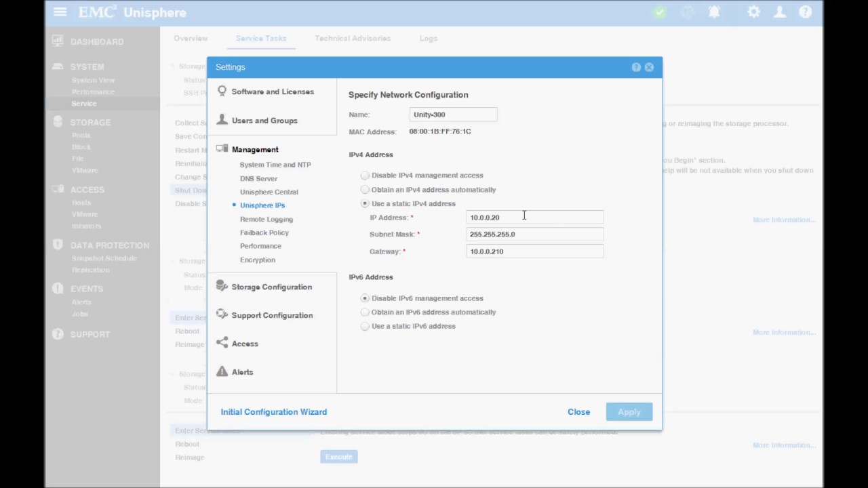868x488 pixels.
Task: Click the Users and Groups person icon
Action: point(222,120)
